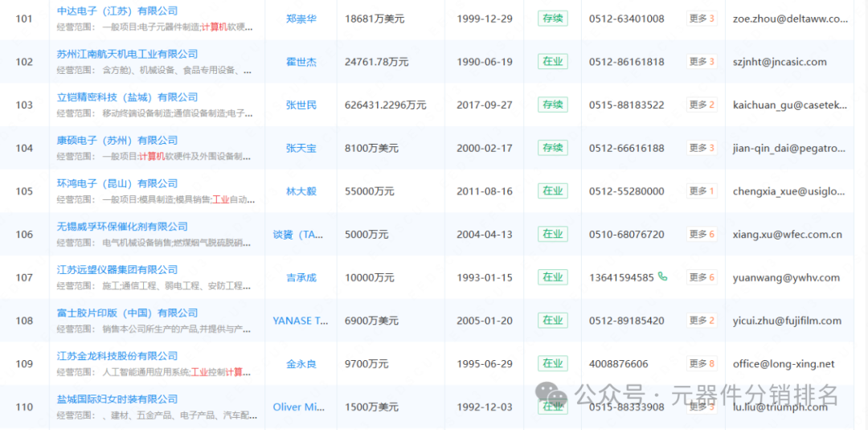The width and height of the screenshot is (868, 430).
Task: Expand 更多 1 phones for row 105
Action: [x=702, y=191]
